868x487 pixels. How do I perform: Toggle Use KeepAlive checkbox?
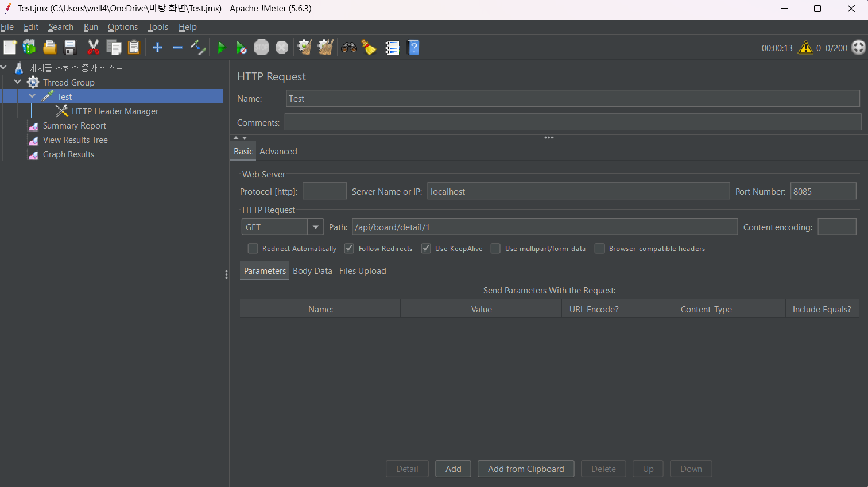(426, 248)
